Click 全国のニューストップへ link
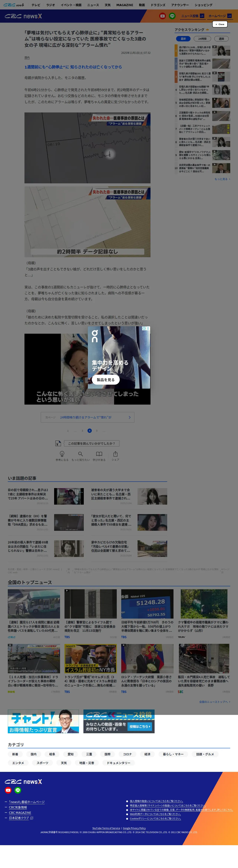 coord(214,702)
